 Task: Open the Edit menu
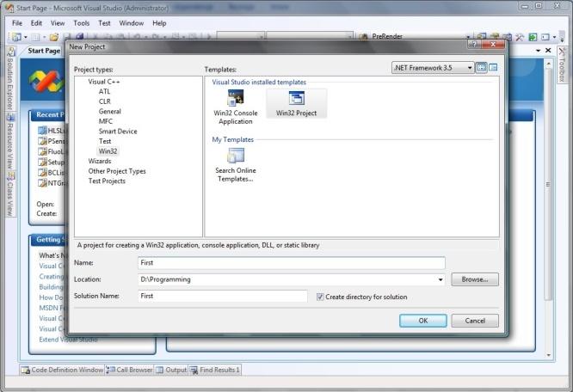[x=36, y=23]
